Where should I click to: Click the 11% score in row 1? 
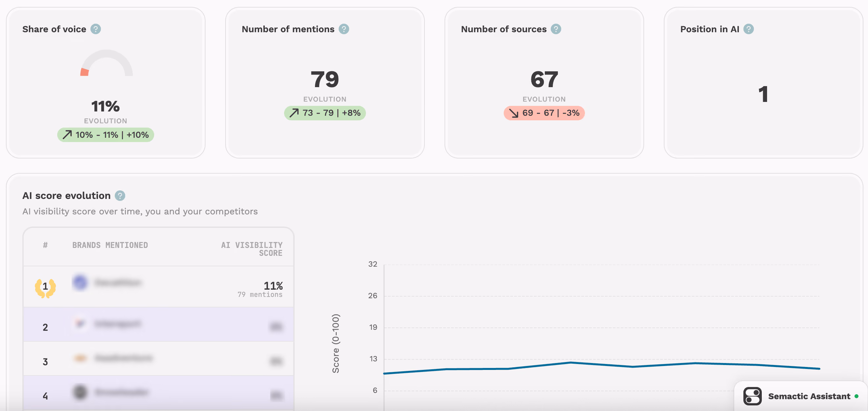click(x=273, y=286)
